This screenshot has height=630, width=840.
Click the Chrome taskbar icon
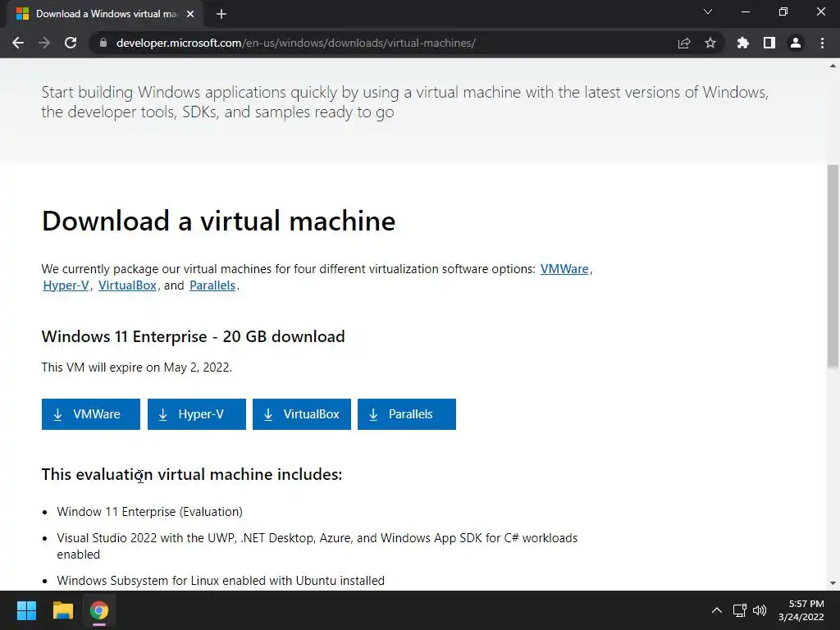click(99, 610)
